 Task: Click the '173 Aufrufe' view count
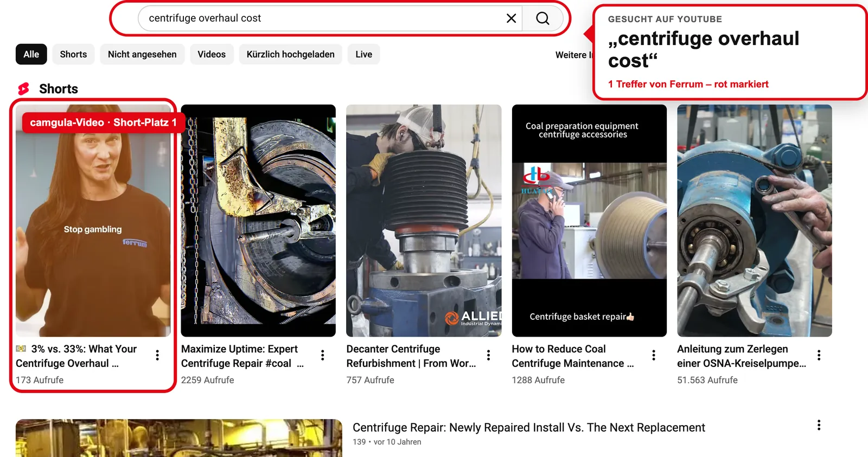pos(40,380)
